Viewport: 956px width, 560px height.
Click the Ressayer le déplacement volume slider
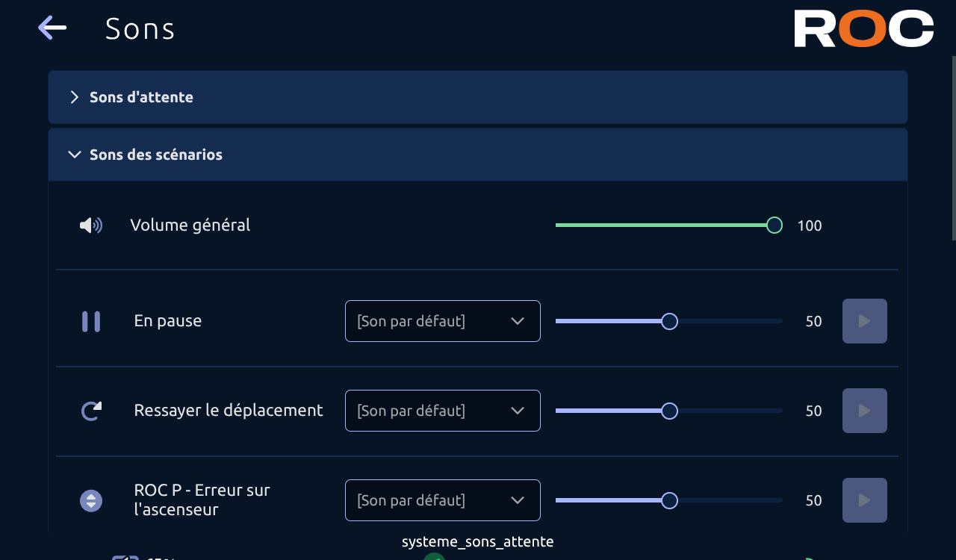point(669,411)
